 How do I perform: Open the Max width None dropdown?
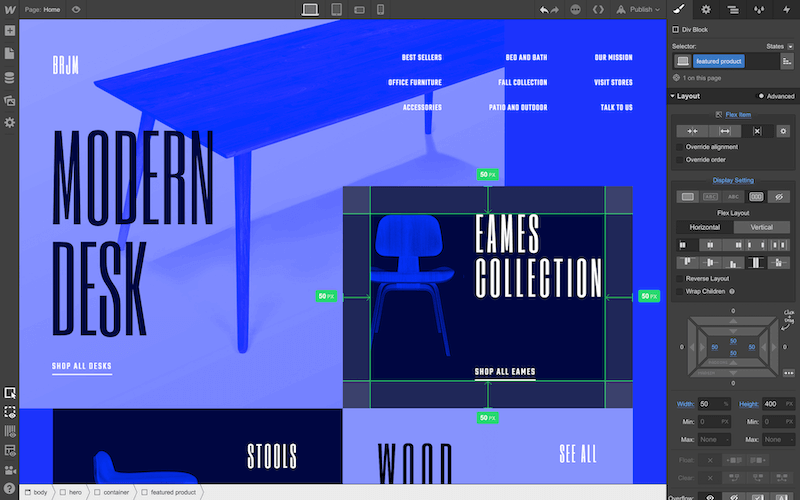[x=714, y=439]
